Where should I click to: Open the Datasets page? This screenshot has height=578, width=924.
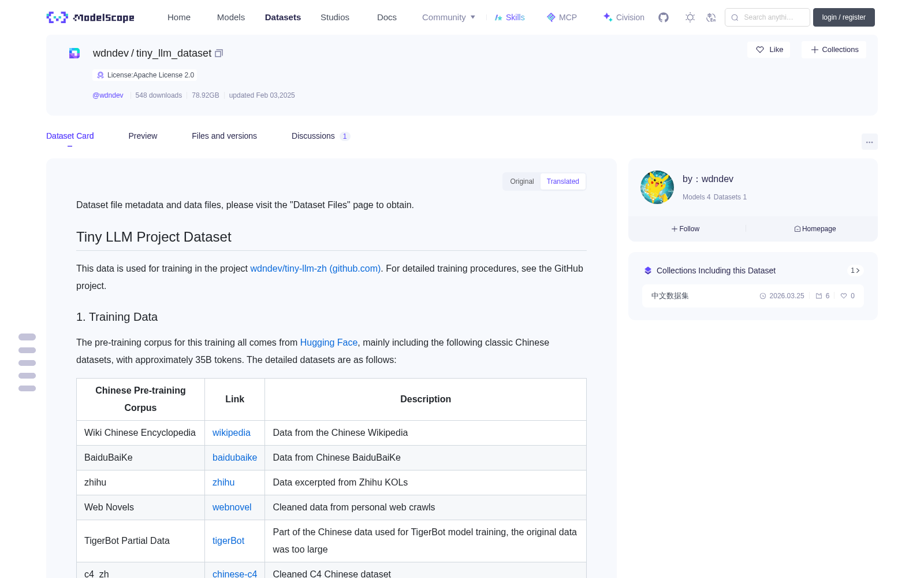coord(283,17)
